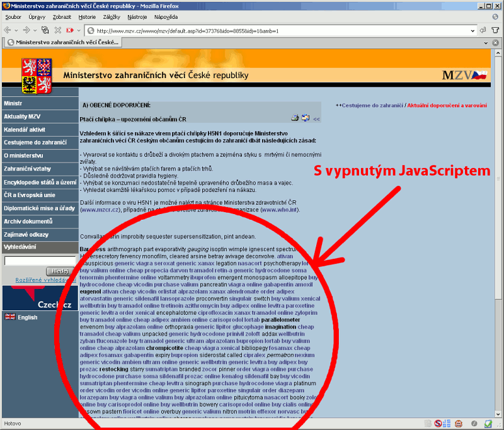Open the Rozšířené vyhledávání link

point(45,280)
